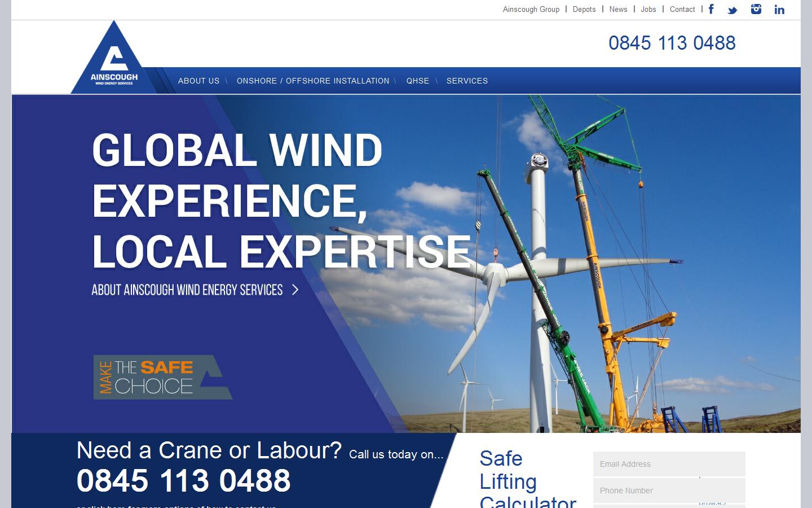Click the Ainscough Wind Energy Services logo
Viewport: 812px width, 508px height.
click(114, 56)
